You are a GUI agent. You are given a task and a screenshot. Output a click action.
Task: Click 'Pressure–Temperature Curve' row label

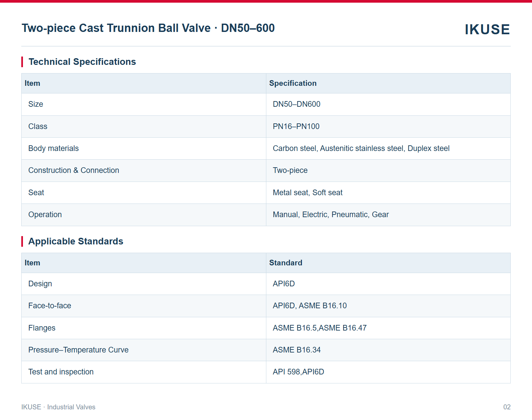pos(78,350)
